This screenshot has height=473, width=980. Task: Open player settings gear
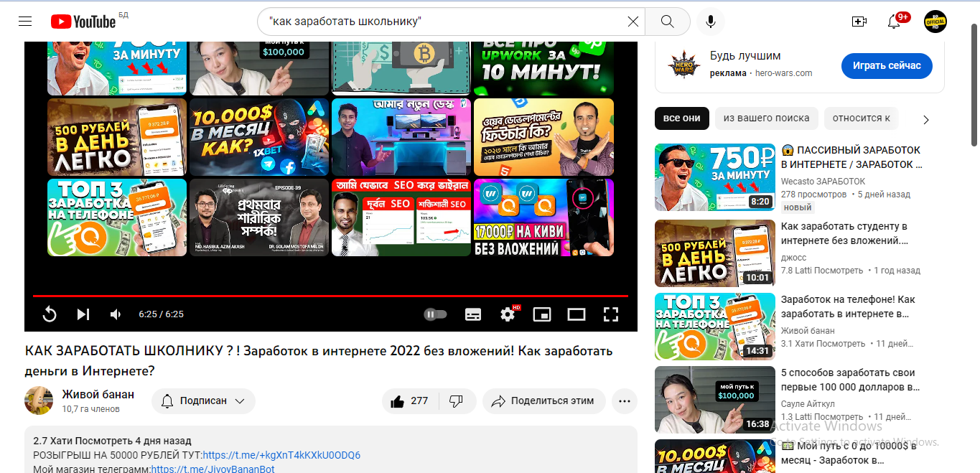click(508, 314)
